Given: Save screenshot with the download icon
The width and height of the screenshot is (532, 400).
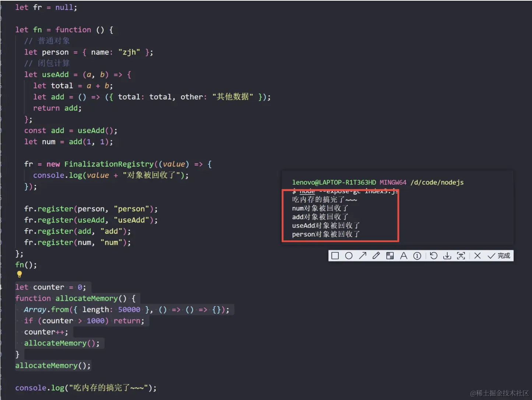Looking at the screenshot, I should (x=447, y=256).
